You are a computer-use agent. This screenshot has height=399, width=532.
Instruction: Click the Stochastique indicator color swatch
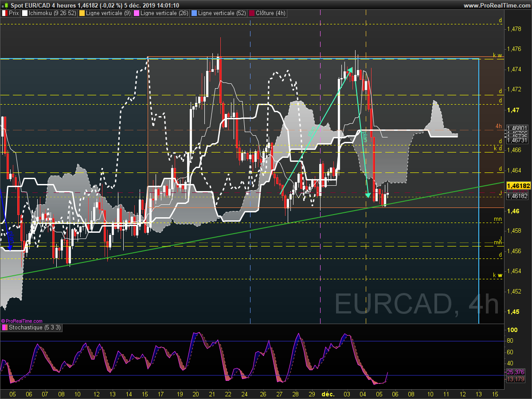tap(5, 328)
